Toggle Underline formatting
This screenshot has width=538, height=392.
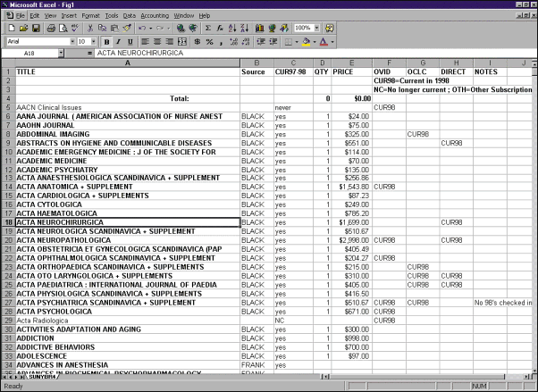[130, 42]
